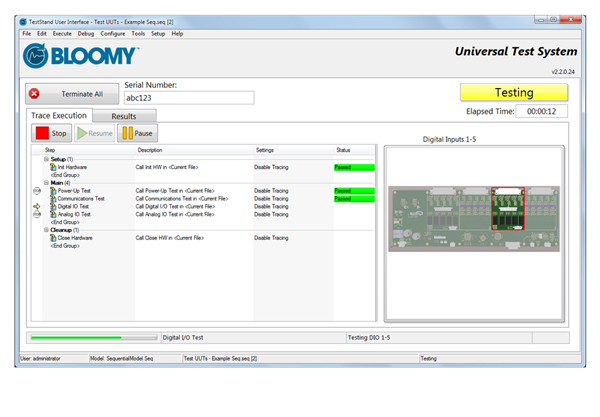Open the Configure menu

click(112, 33)
